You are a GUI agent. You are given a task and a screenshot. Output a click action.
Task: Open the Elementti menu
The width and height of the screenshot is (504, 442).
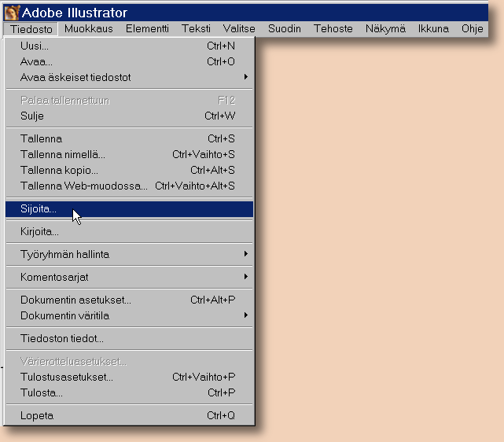[x=147, y=29]
